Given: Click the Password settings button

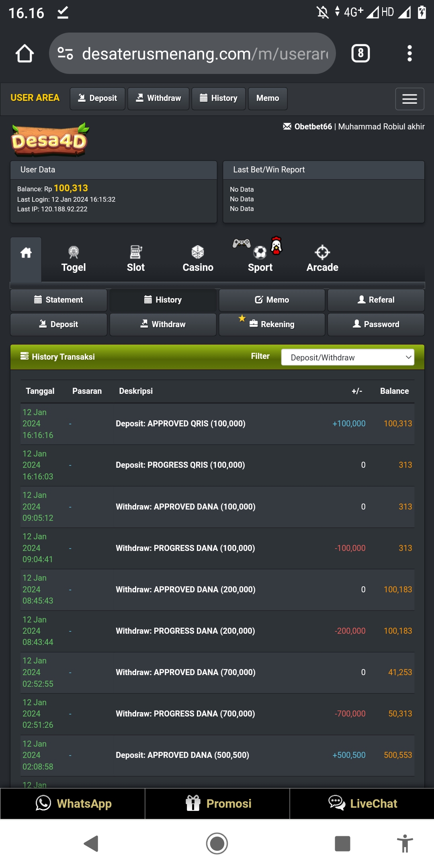Looking at the screenshot, I should tap(376, 324).
